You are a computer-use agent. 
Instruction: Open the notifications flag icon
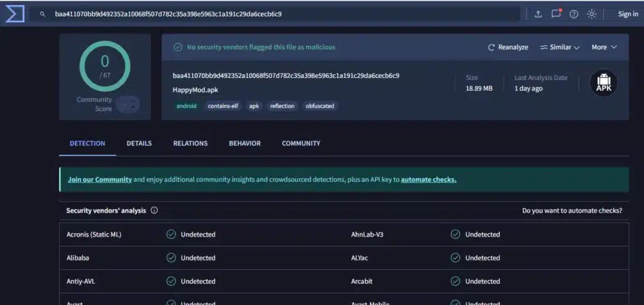tap(556, 14)
